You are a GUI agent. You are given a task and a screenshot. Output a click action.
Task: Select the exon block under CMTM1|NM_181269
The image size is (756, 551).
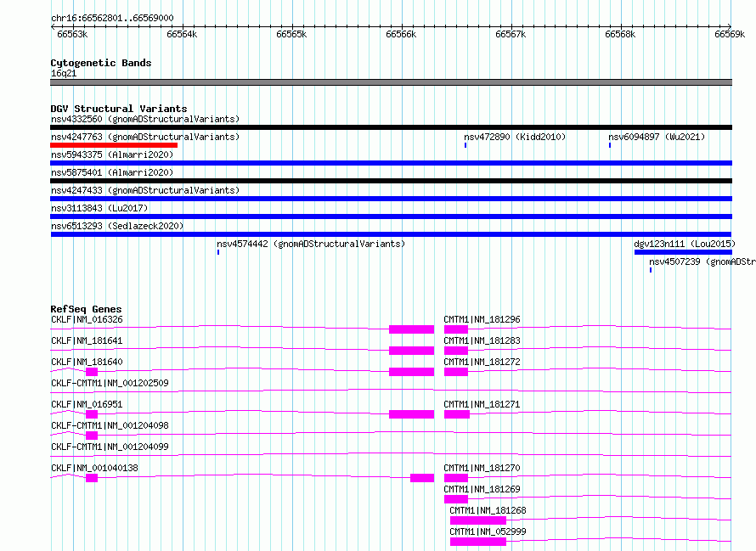455,499
